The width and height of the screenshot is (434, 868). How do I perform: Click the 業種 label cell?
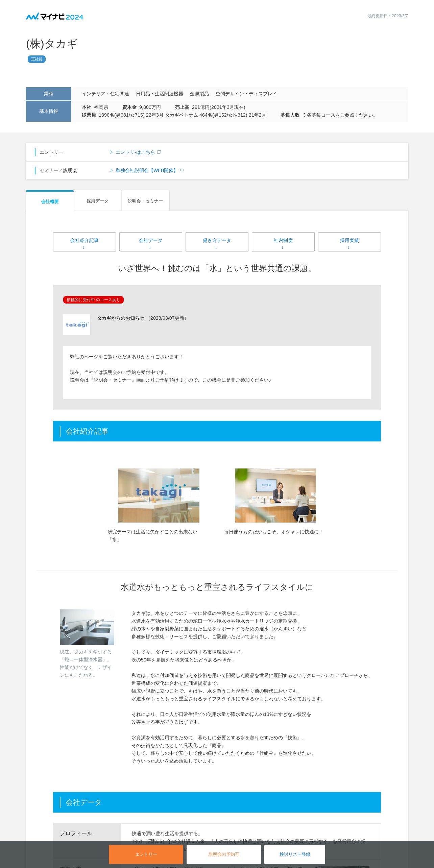tap(48, 94)
